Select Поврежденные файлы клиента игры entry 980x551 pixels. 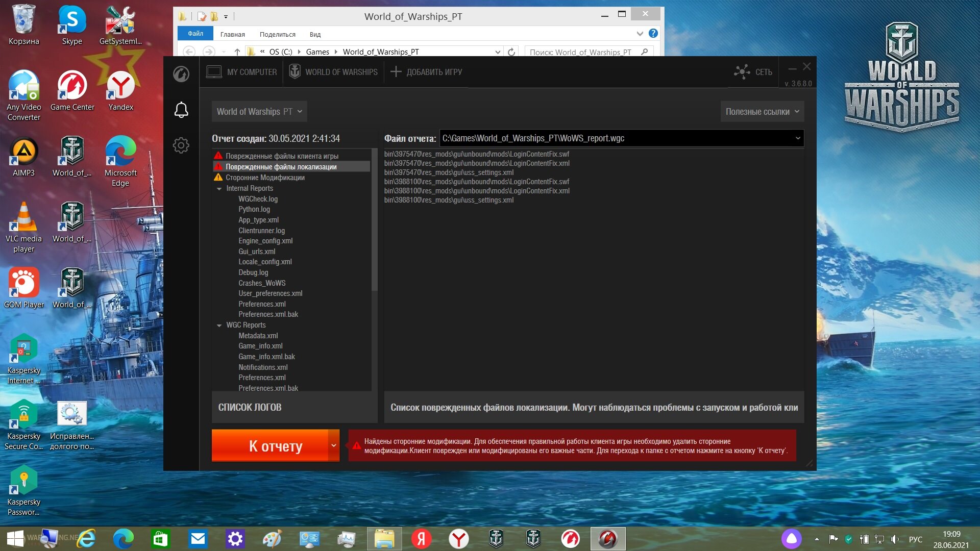(282, 156)
